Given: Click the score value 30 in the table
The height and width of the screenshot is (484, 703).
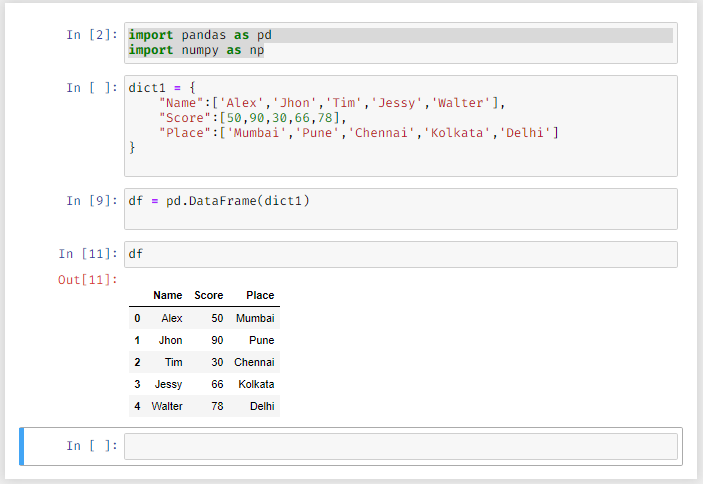Looking at the screenshot, I should [x=217, y=362].
